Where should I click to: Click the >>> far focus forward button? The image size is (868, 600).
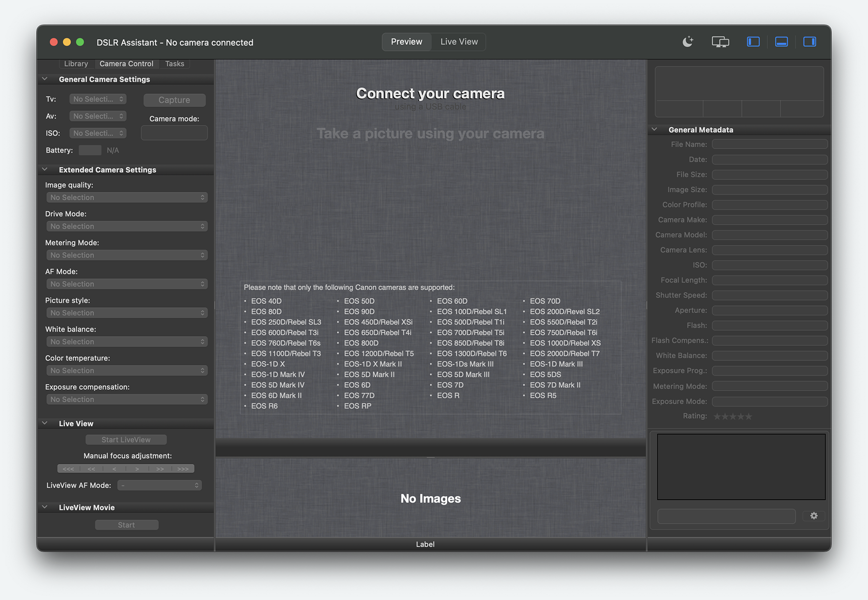coord(183,469)
